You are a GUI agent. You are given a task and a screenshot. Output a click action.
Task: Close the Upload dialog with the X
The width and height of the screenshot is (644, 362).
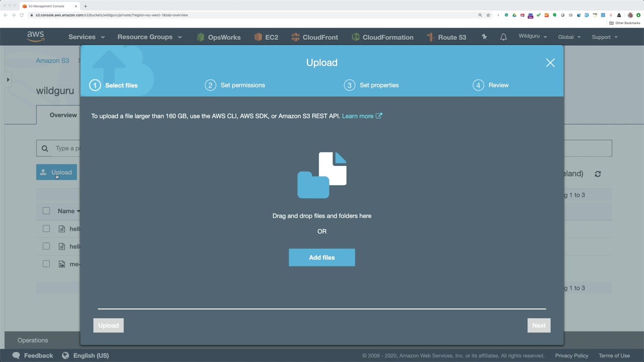coord(550,63)
